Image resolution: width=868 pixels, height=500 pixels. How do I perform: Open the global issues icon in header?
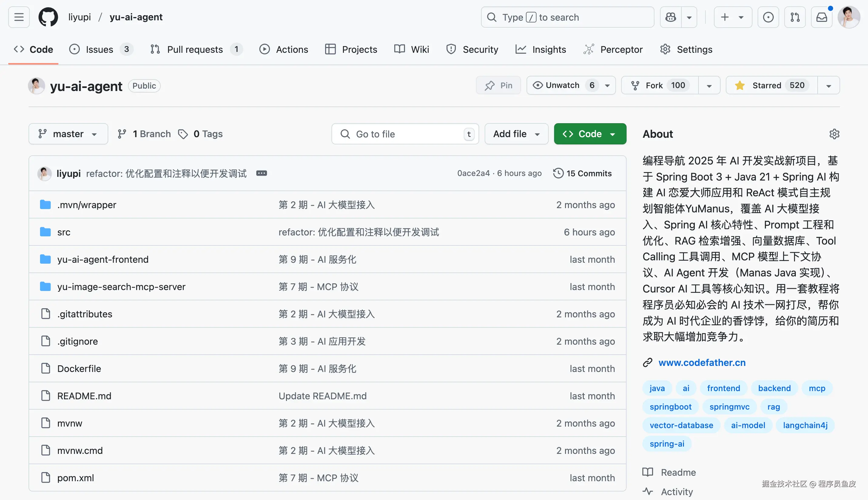tap(768, 17)
